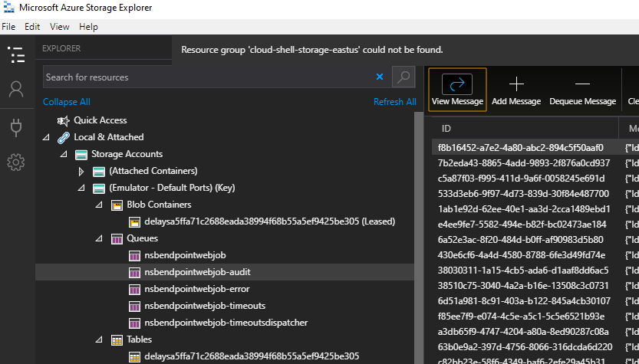Screen dimensions: 639x364
Task: Expand the (Attached Containers) node arrow
Action: tap(81, 172)
